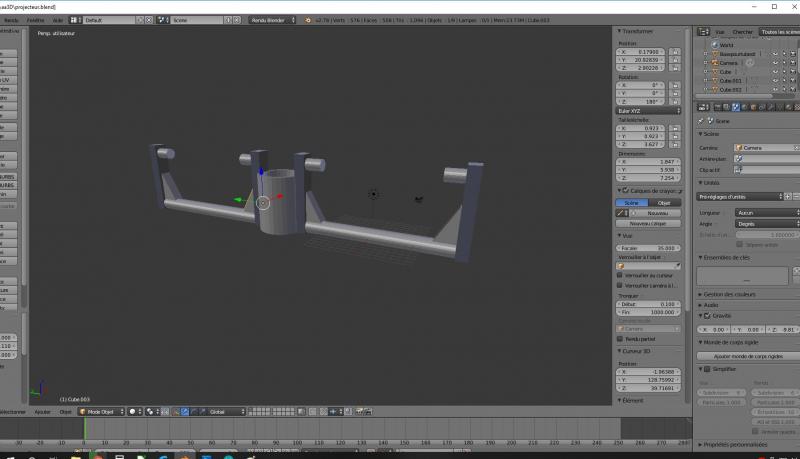This screenshot has width=800, height=459.
Task: Switch to the Objet grease pencil tab
Action: tap(666, 202)
